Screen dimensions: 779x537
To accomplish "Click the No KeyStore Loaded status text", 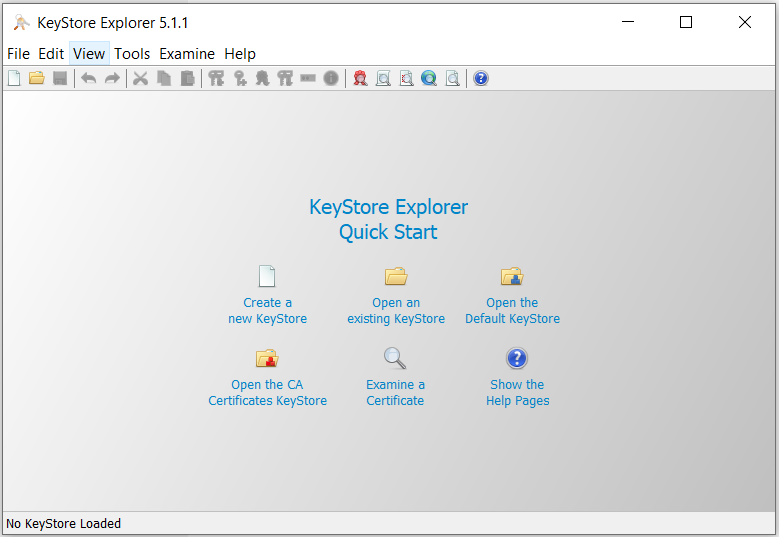I will [64, 524].
